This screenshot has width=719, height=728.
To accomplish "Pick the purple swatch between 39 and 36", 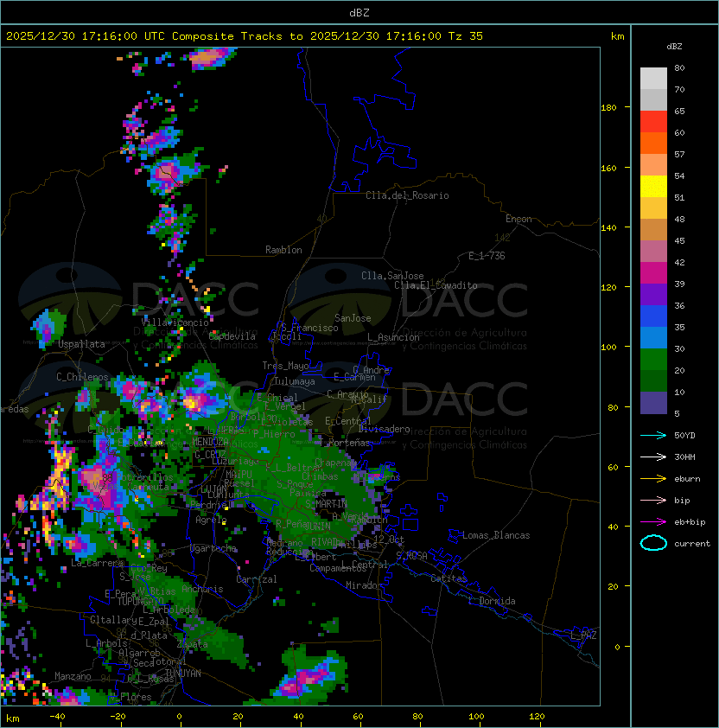I will [653, 294].
